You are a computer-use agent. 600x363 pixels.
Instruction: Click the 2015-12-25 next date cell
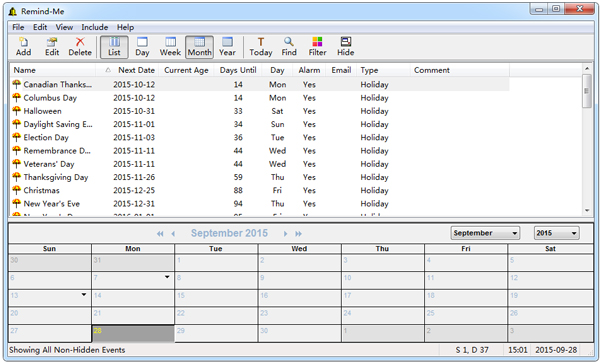pyautogui.click(x=134, y=190)
